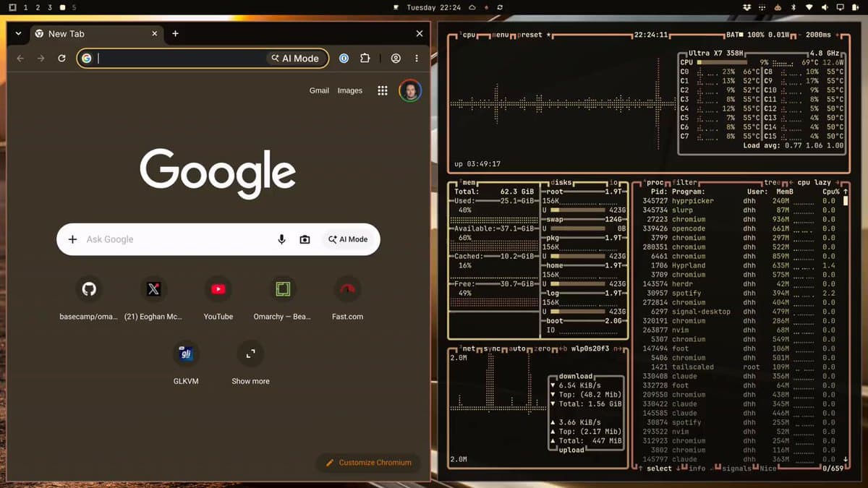
Task: Open the YouTube shortcut
Action: (218, 298)
